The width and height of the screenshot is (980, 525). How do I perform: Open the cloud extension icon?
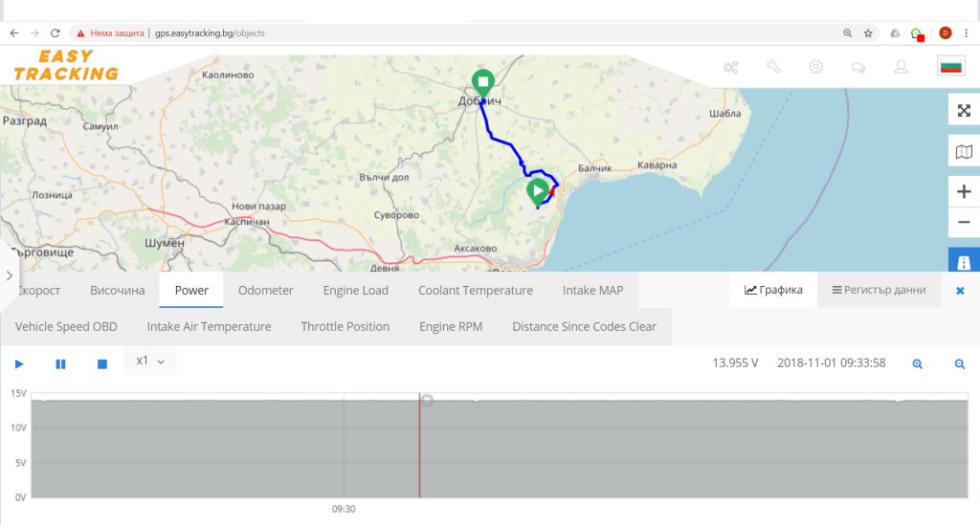[x=895, y=33]
